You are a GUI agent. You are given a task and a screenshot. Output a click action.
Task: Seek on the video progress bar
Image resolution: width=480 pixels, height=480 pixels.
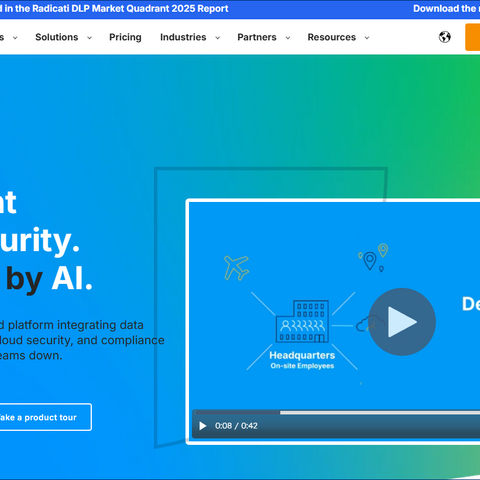pos(337,413)
